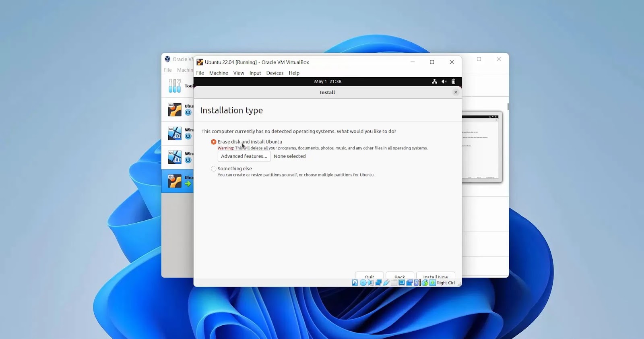Click the May 1 21:38 clock
Screen dimensions: 644x339
tap(328, 81)
